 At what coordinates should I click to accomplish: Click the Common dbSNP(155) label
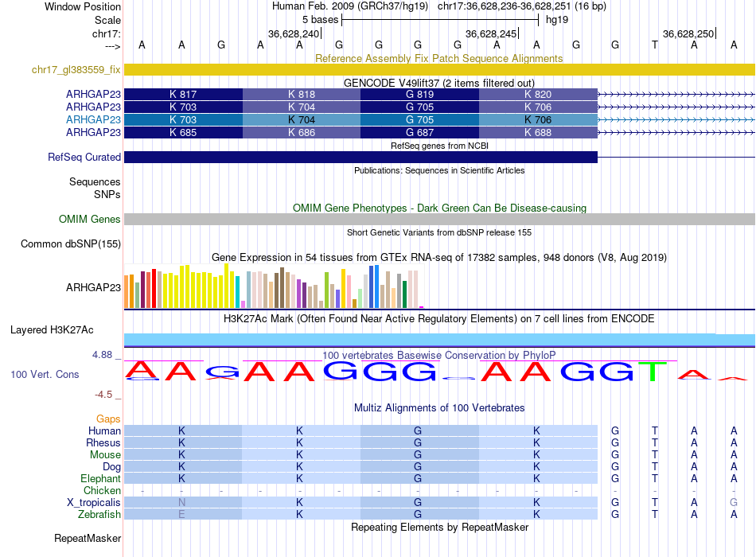click(x=71, y=243)
